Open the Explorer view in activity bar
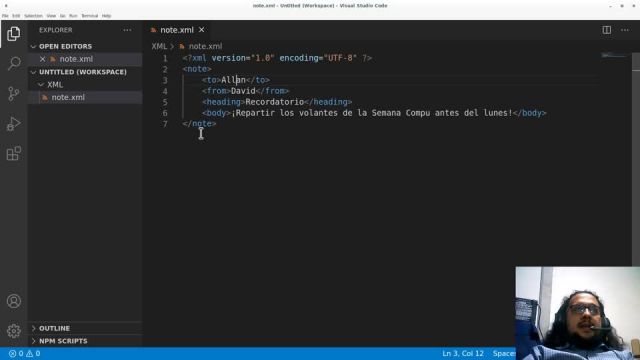The height and width of the screenshot is (360, 640). tap(13, 34)
